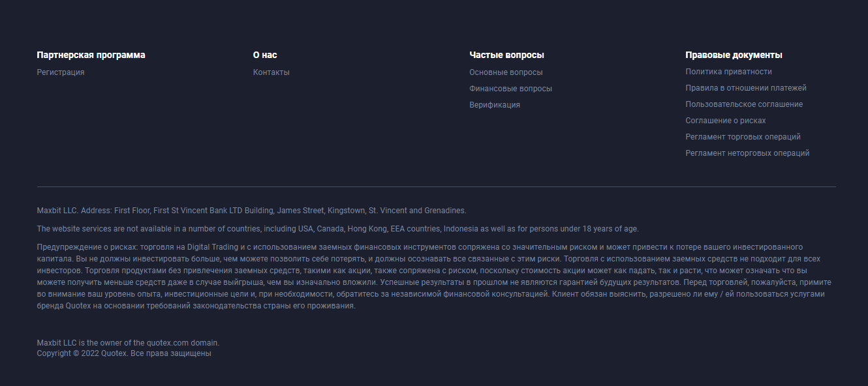
Task: Click the Партнерская программа heading
Action: [x=91, y=55]
